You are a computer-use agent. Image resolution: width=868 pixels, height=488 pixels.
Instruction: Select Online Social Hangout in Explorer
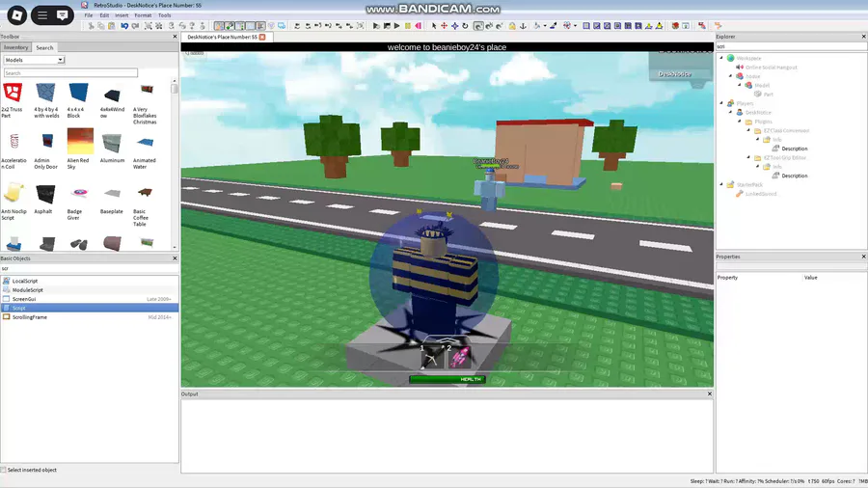point(772,68)
